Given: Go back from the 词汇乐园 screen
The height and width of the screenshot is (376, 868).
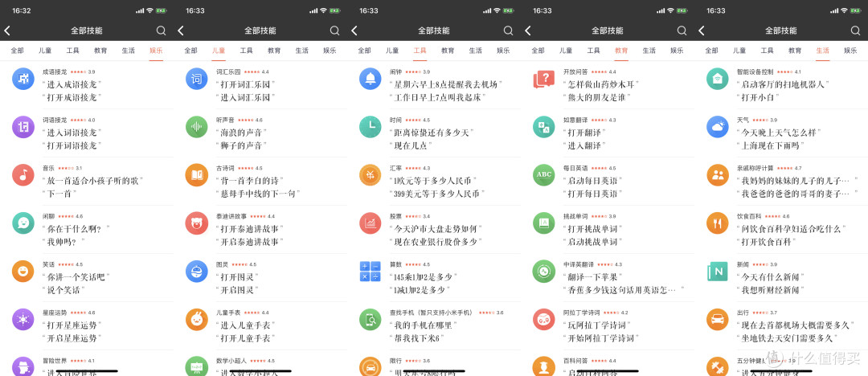Looking at the screenshot, I should (181, 31).
